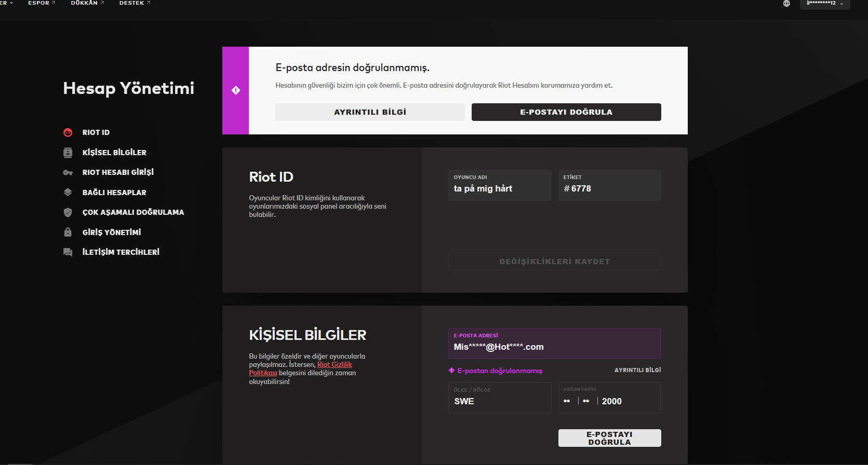Click the shield icon for Çok Aşamalı Doğrulama
The height and width of the screenshot is (465, 868).
pyautogui.click(x=68, y=212)
